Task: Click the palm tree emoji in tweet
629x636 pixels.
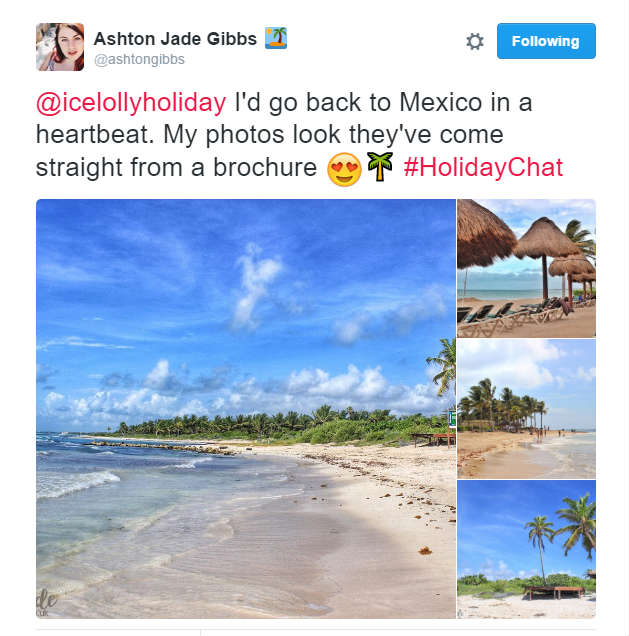Action: pos(380,166)
